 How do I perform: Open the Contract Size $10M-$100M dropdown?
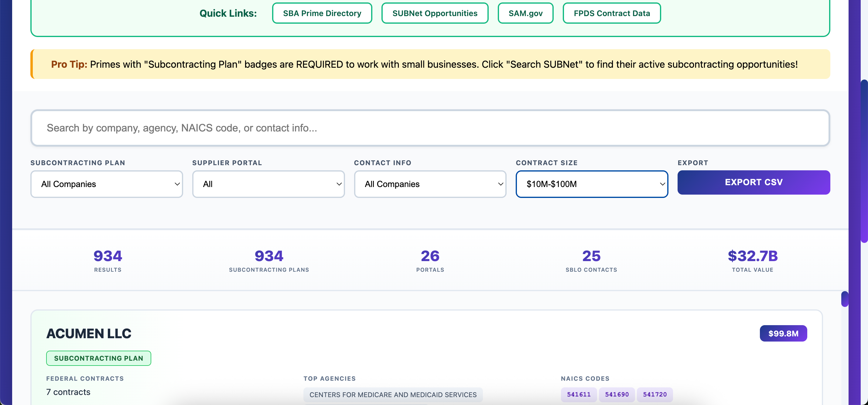click(591, 184)
